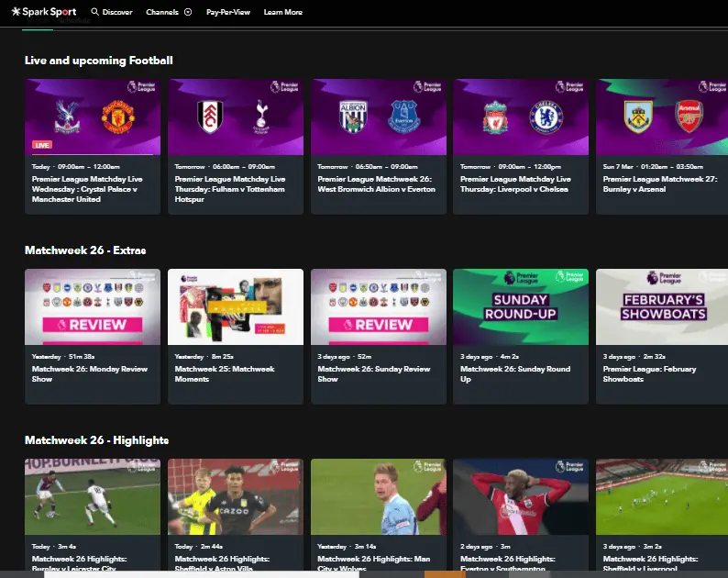This screenshot has width=728, height=578.
Task: Open the Learn More menu item
Action: pos(282,13)
